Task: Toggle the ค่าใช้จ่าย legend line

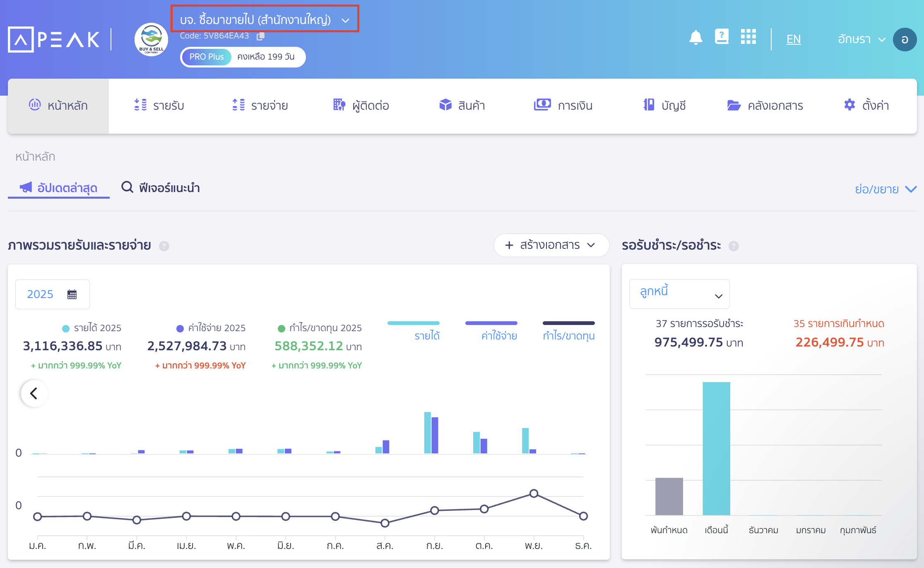Action: [x=491, y=324]
